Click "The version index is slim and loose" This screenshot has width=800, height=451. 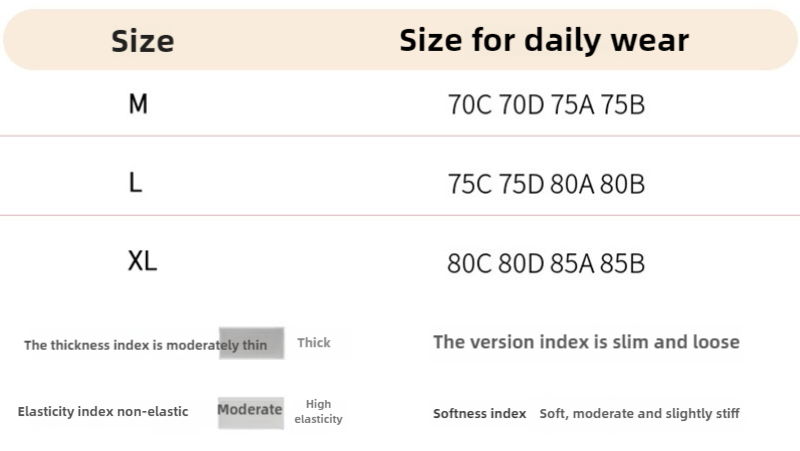point(586,342)
